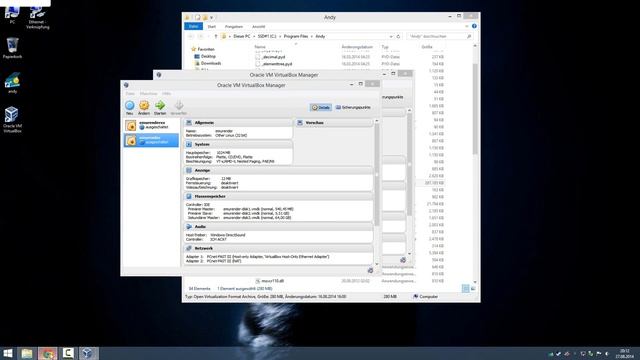640x360 pixels.
Task: Click the Massenspeicher section header
Action: [278, 196]
